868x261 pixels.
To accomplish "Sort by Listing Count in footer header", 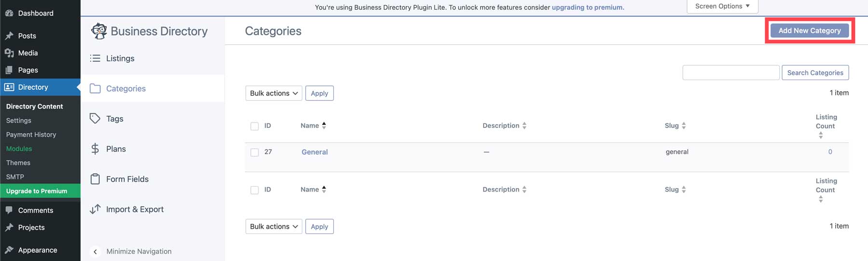I will click(x=821, y=199).
